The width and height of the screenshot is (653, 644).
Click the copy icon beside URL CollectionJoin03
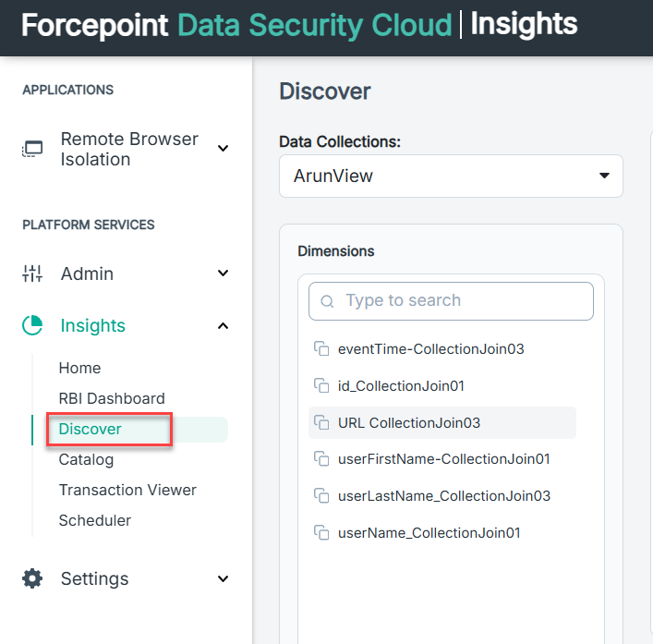point(321,423)
